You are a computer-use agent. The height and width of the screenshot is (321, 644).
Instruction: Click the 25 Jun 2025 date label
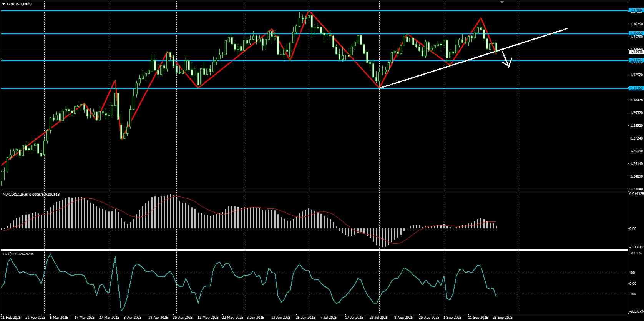(x=305, y=318)
